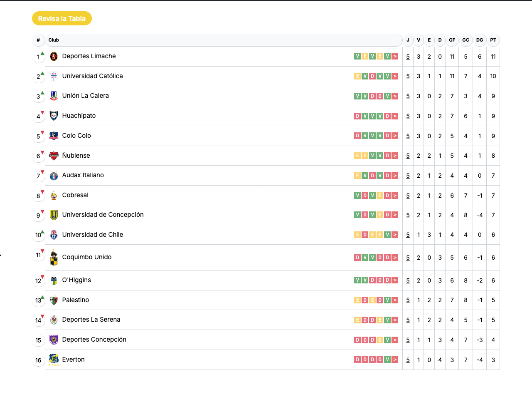Click the Colo Colo crest icon
This screenshot has height=397, width=532.
pos(54,136)
